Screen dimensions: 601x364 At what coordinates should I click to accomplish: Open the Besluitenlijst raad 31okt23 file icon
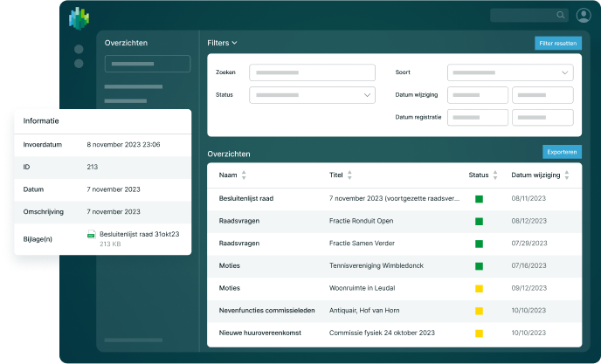click(91, 234)
